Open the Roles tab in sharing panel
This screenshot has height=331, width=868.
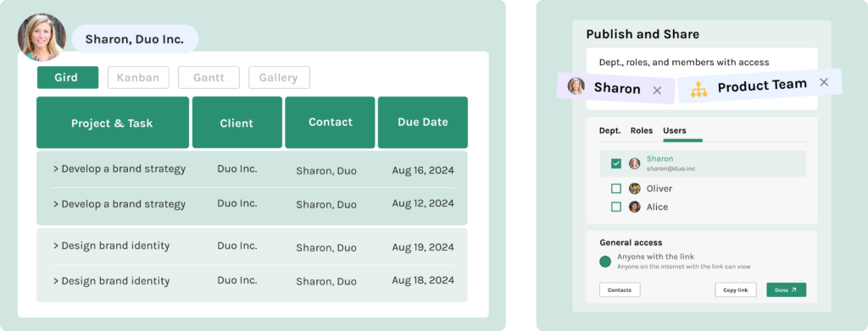click(x=642, y=131)
